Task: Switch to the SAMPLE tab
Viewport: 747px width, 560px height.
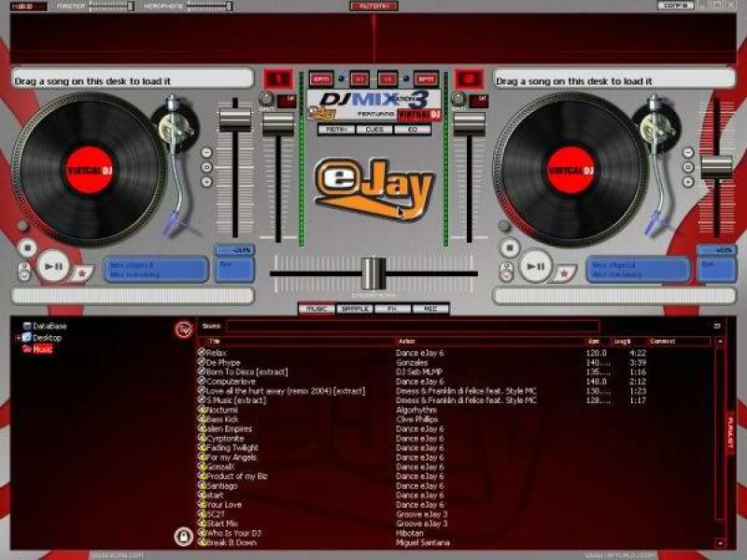Action: point(355,308)
